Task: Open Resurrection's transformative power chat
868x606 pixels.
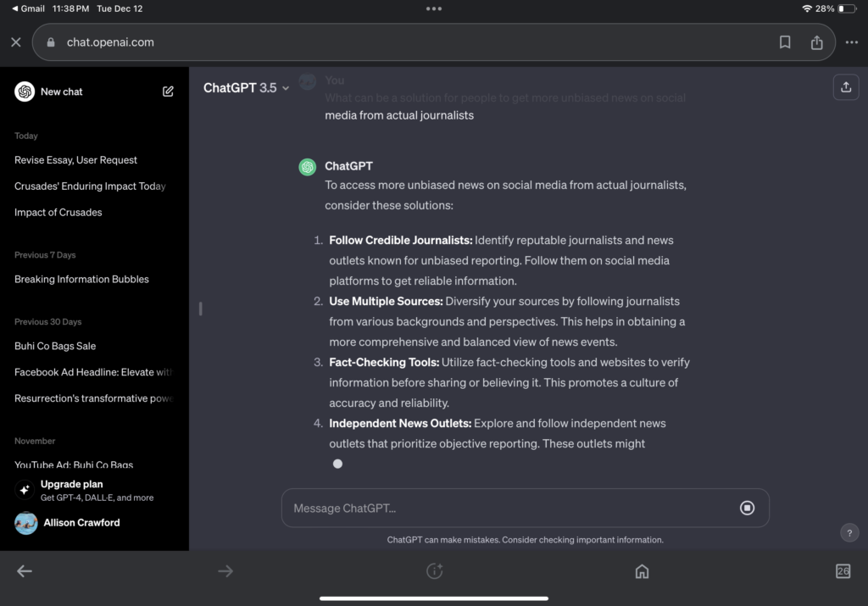Action: click(94, 398)
